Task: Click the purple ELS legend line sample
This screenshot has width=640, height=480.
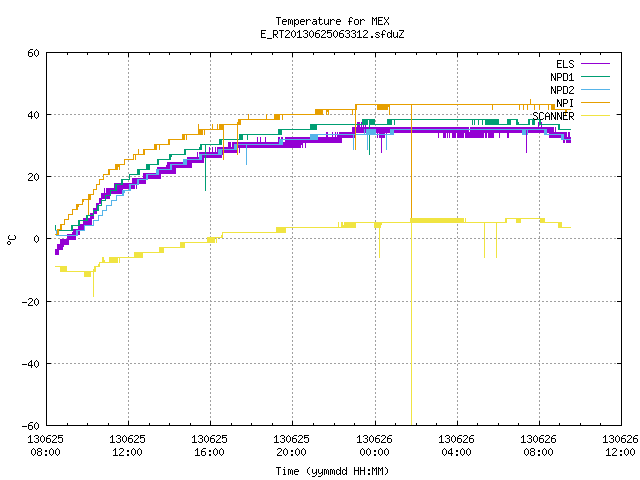Action: pyautogui.click(x=596, y=64)
